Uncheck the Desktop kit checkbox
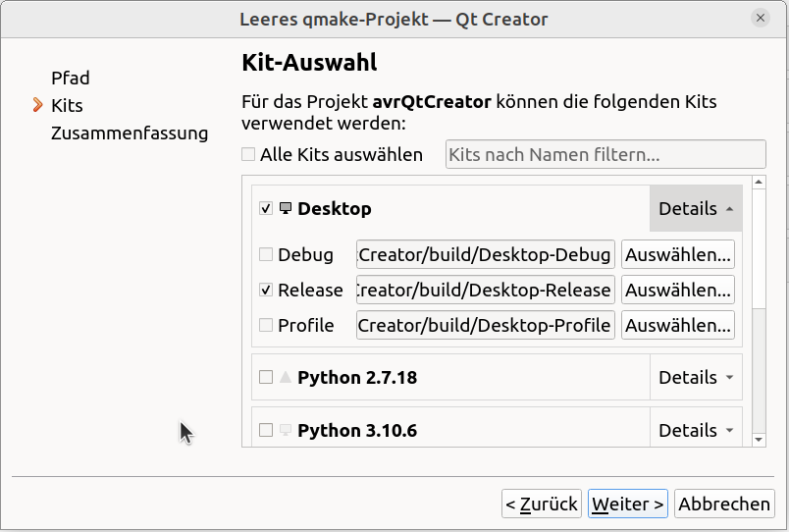Viewport: 789px width, 532px height. click(x=266, y=208)
